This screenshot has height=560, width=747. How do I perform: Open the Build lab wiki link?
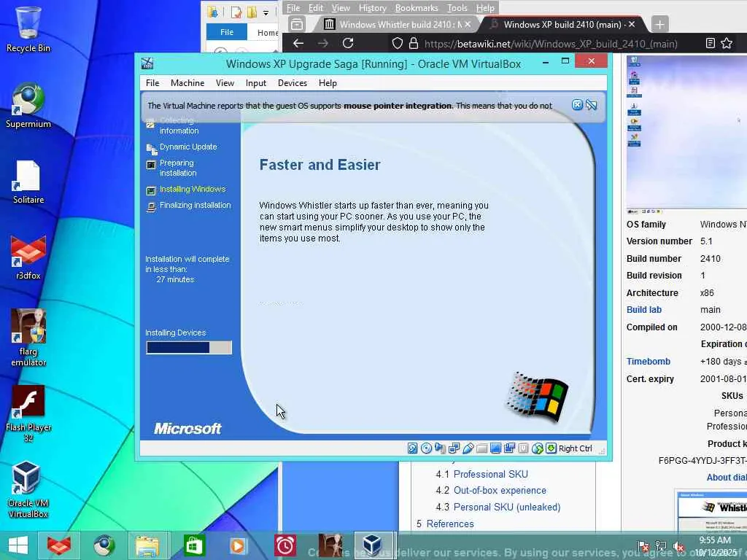click(x=643, y=309)
